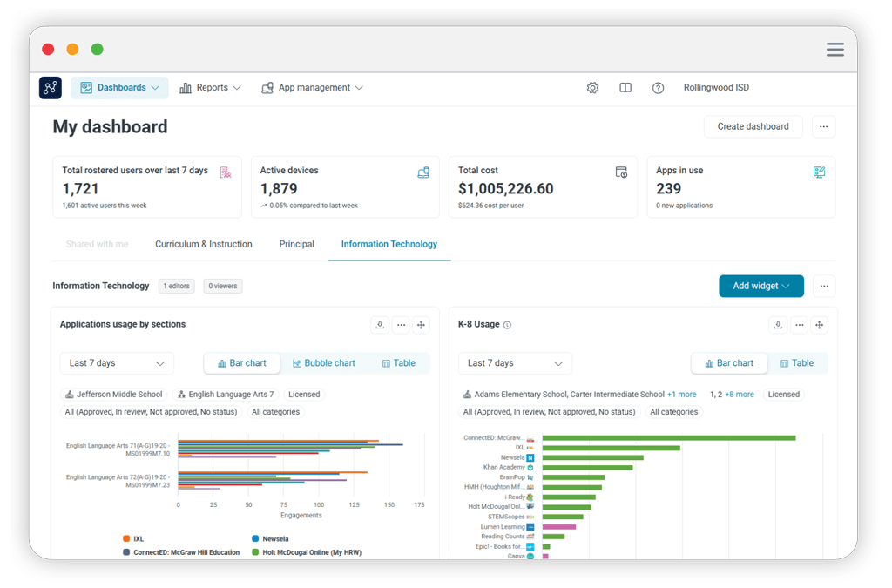Click the move handle on the K-8 Usage widget
Image resolution: width=892 pixels, height=588 pixels.
pyautogui.click(x=818, y=324)
